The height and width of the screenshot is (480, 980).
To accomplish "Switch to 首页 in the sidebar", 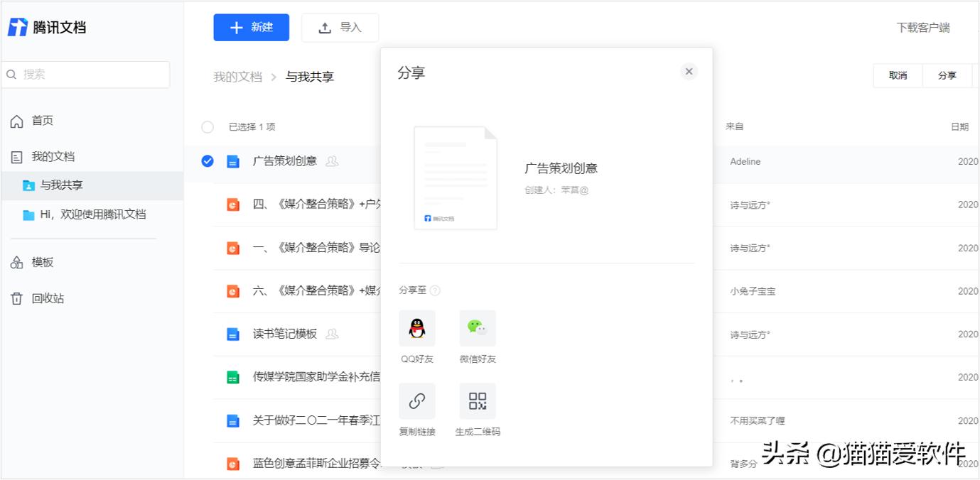I will coord(40,121).
